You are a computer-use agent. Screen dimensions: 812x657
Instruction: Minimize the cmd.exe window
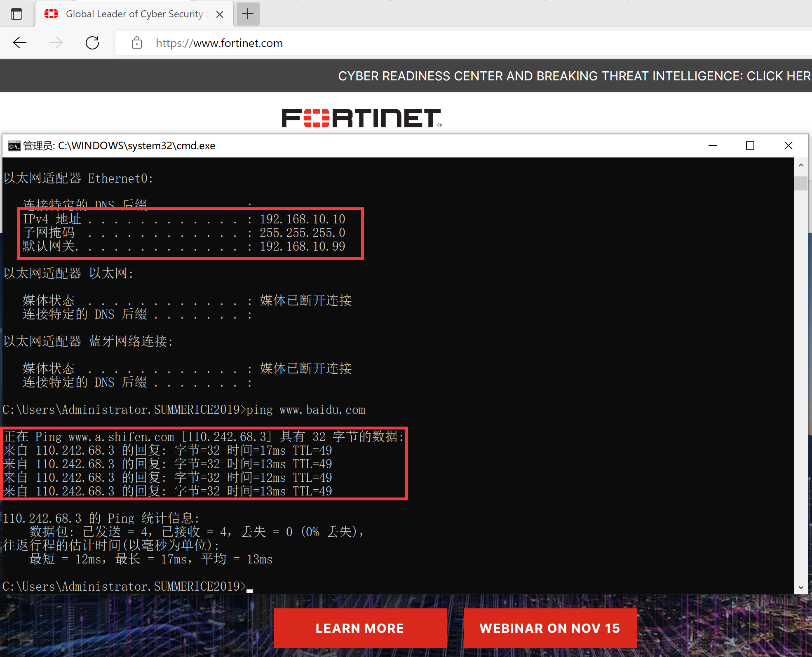(x=712, y=145)
